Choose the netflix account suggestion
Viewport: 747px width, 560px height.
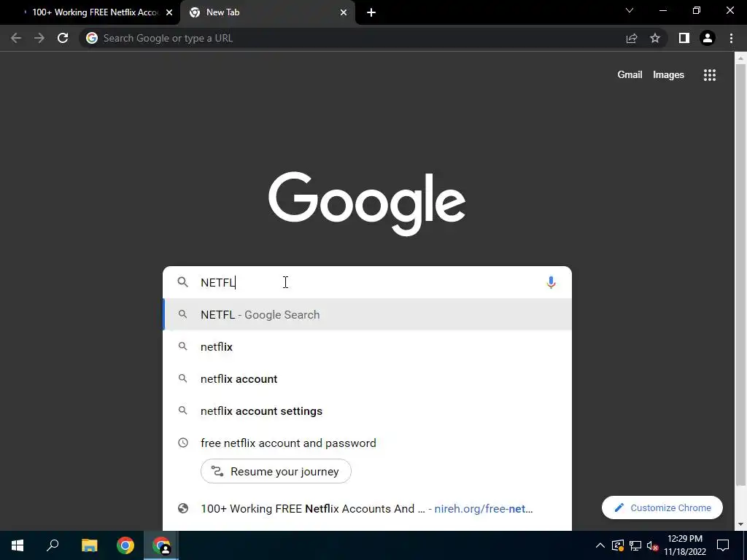368,378
